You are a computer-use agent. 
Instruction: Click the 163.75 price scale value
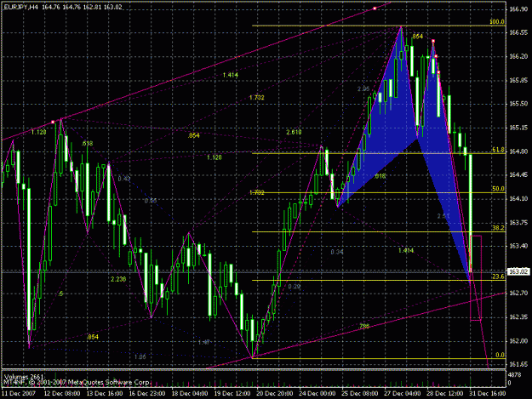point(518,222)
